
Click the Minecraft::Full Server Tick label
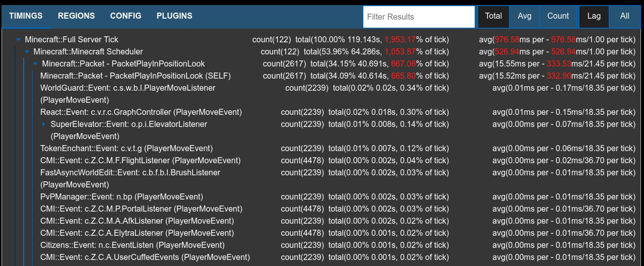[72, 39]
